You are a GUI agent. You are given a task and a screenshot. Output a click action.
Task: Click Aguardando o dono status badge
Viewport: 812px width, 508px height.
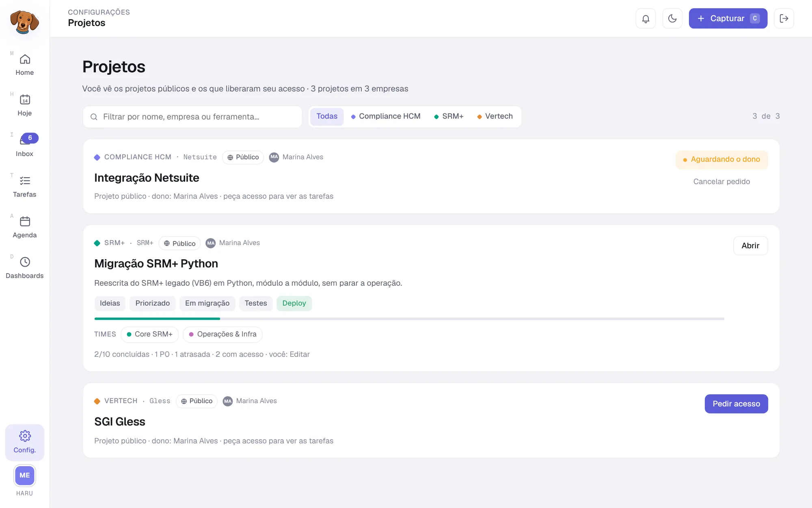[721, 160]
